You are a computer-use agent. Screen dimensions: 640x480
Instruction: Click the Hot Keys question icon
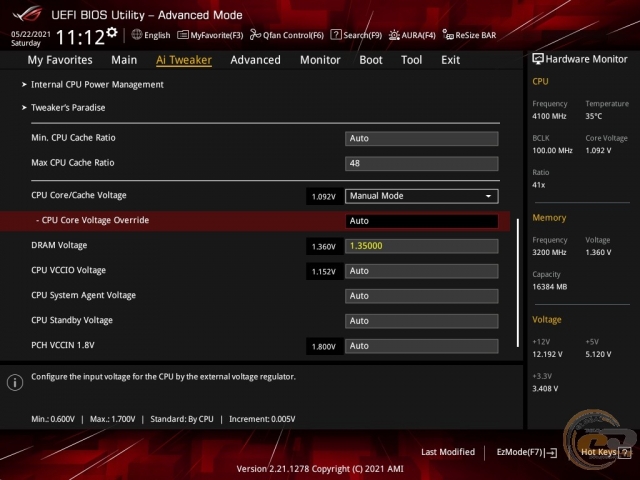click(x=624, y=452)
